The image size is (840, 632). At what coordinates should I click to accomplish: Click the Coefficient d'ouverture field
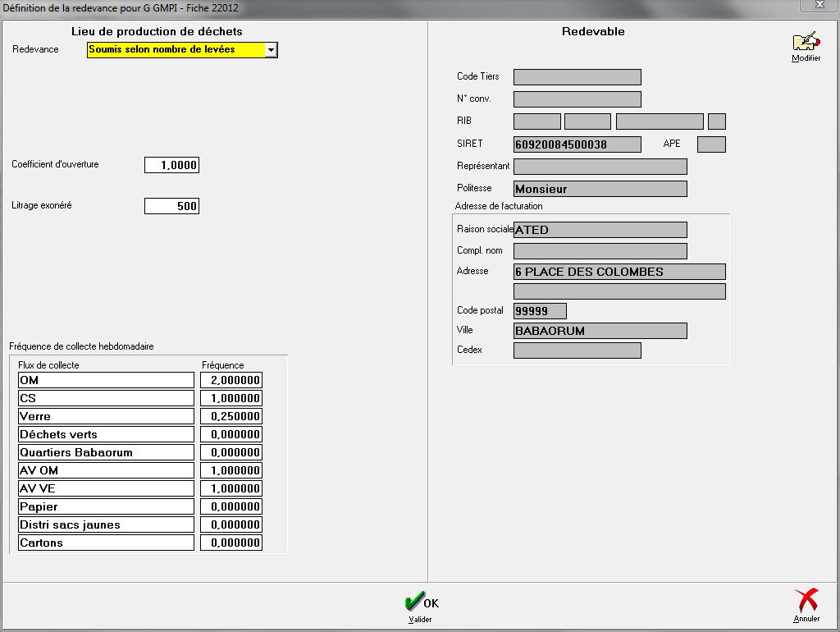[171, 165]
